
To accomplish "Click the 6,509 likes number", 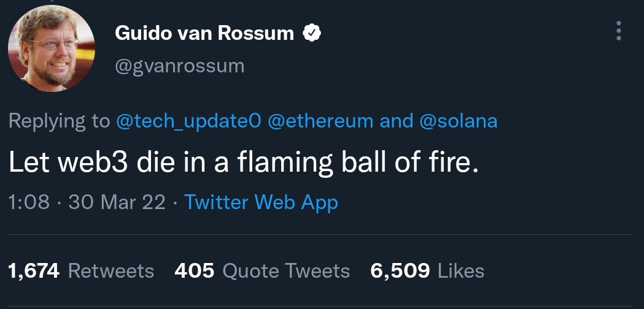I will pyautogui.click(x=400, y=270).
